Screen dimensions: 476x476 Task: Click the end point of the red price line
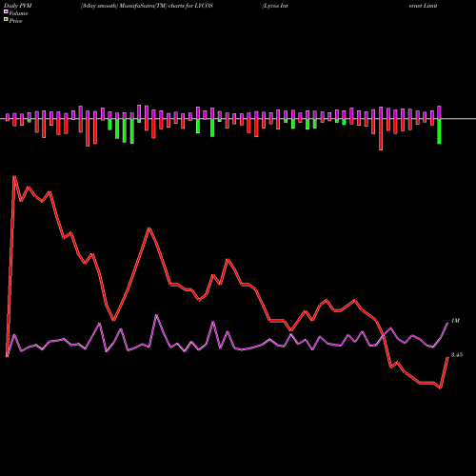pos(447,358)
